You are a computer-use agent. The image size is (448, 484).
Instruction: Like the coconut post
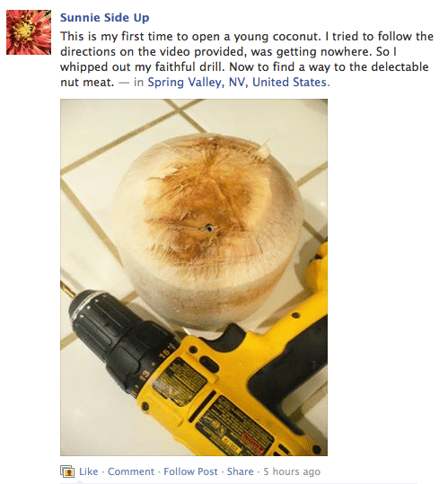[89, 471]
